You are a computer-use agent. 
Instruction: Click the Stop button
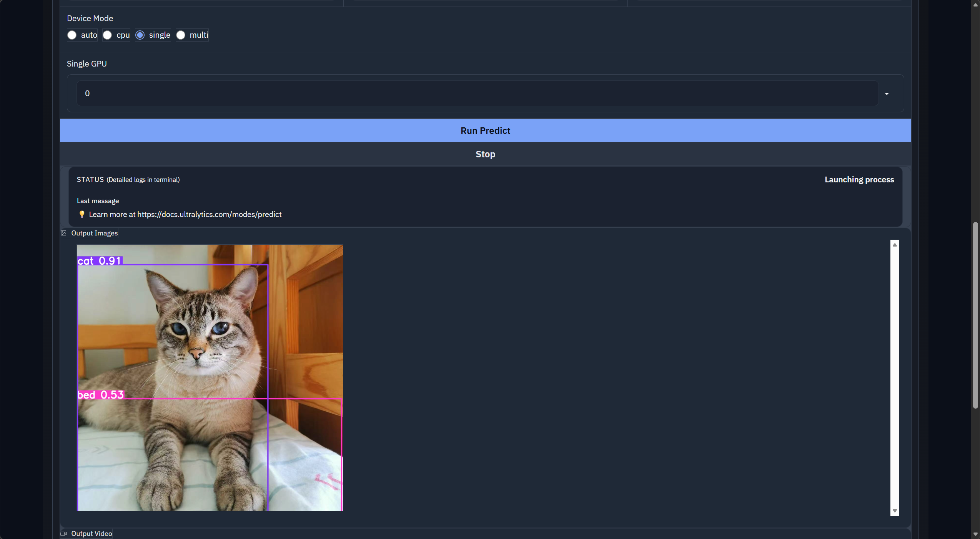click(485, 154)
